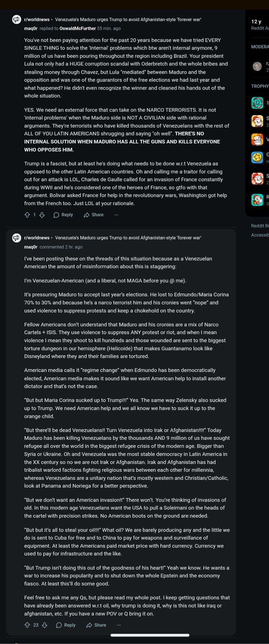Open OswaldMcFurther's profile link
269x644 pixels.
(x=78, y=28)
